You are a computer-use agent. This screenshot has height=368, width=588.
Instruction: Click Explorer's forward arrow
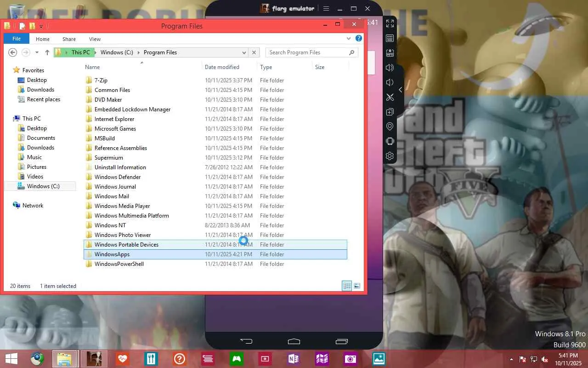pos(26,52)
